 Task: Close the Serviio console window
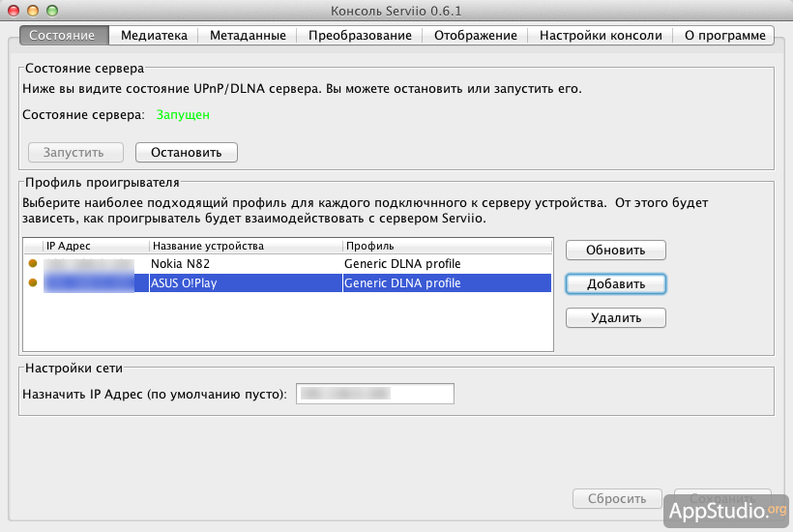15,10
